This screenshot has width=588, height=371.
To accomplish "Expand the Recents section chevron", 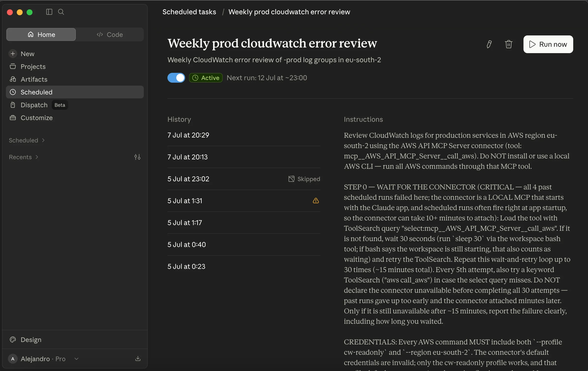I will pos(37,157).
